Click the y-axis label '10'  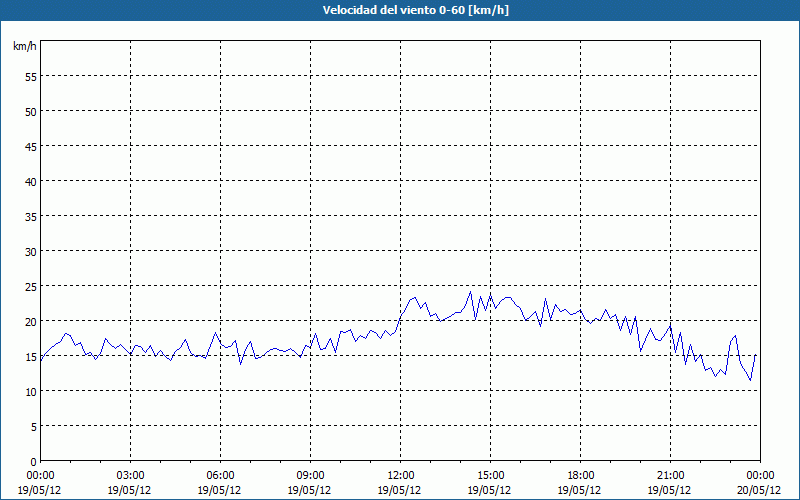point(31,392)
